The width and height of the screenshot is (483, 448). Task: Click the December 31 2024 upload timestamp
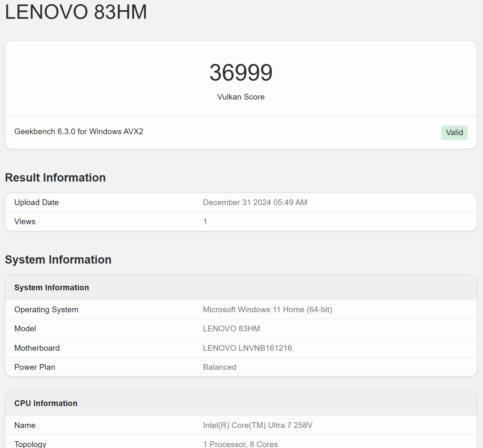255,202
